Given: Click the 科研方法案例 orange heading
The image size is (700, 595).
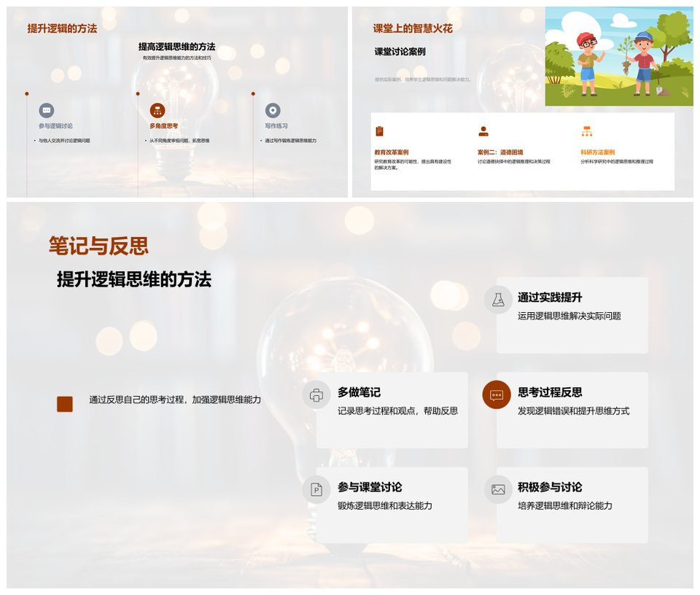Looking at the screenshot, I should point(597,152).
